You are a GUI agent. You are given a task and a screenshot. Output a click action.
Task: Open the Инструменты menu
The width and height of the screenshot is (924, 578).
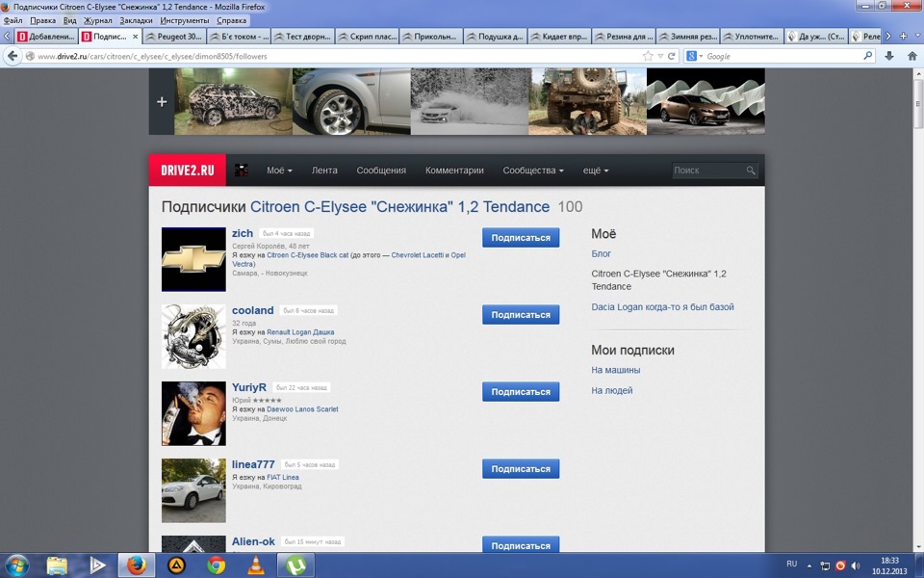click(x=185, y=20)
